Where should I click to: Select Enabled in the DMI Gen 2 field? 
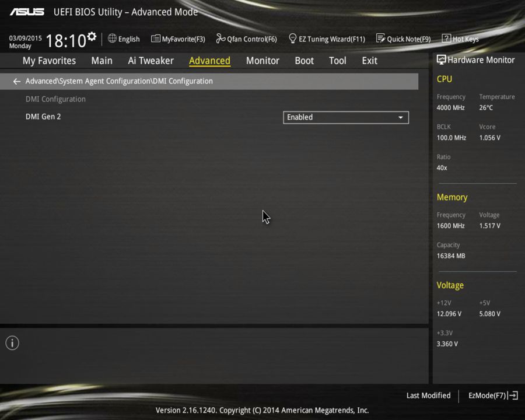(x=345, y=117)
